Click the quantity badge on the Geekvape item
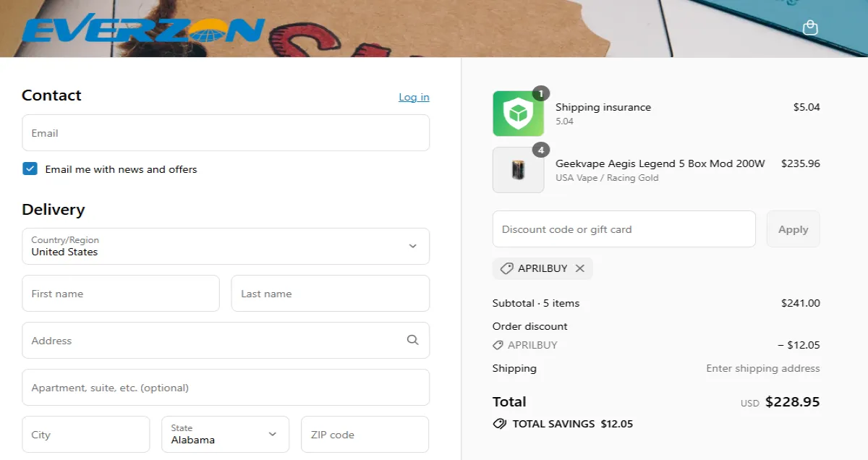The height and width of the screenshot is (460, 868). click(540, 149)
